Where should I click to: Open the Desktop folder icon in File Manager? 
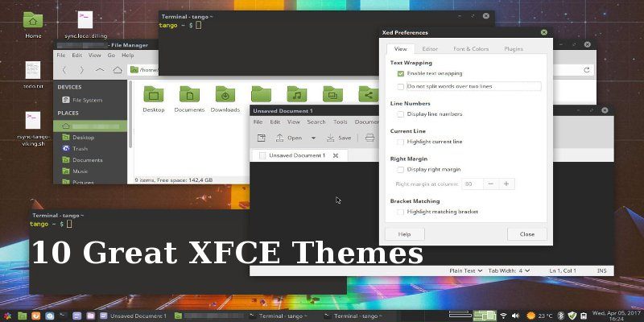154,94
